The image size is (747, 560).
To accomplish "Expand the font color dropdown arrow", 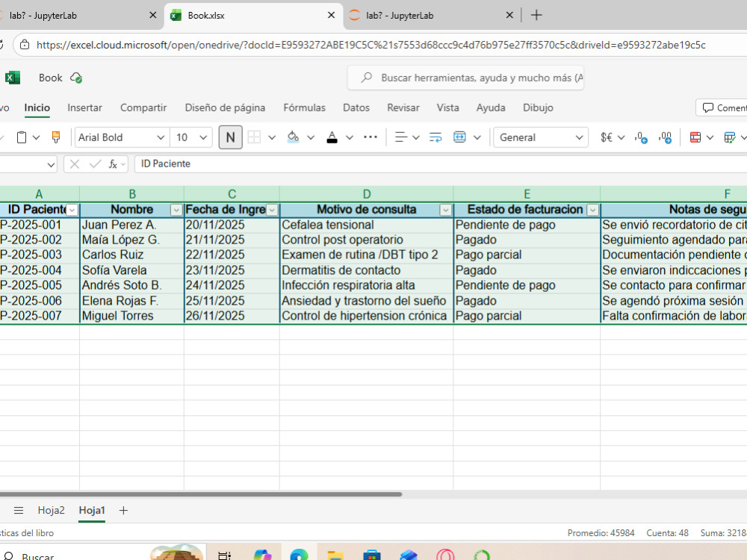I will tap(349, 137).
